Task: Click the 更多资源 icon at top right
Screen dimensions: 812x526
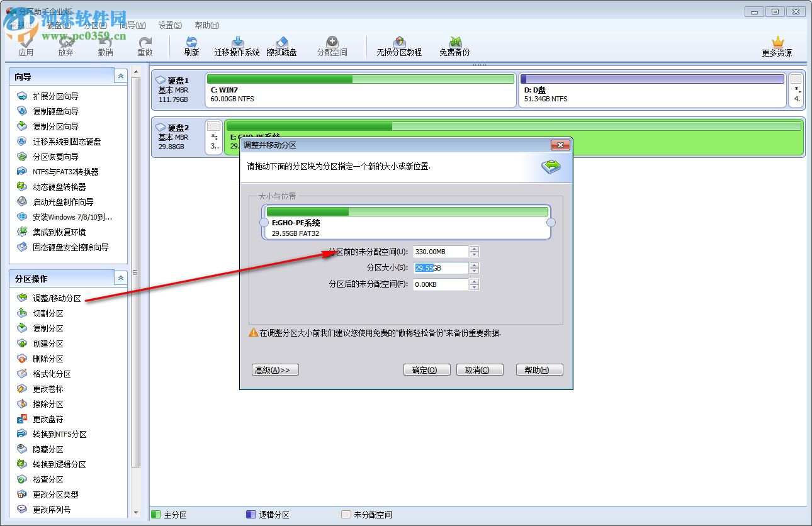Action: [779, 45]
